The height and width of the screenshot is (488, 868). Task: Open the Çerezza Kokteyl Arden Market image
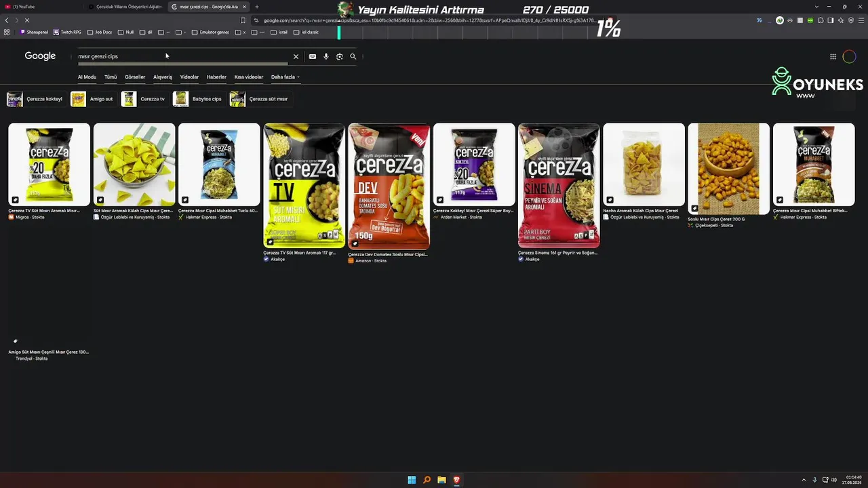coord(474,164)
